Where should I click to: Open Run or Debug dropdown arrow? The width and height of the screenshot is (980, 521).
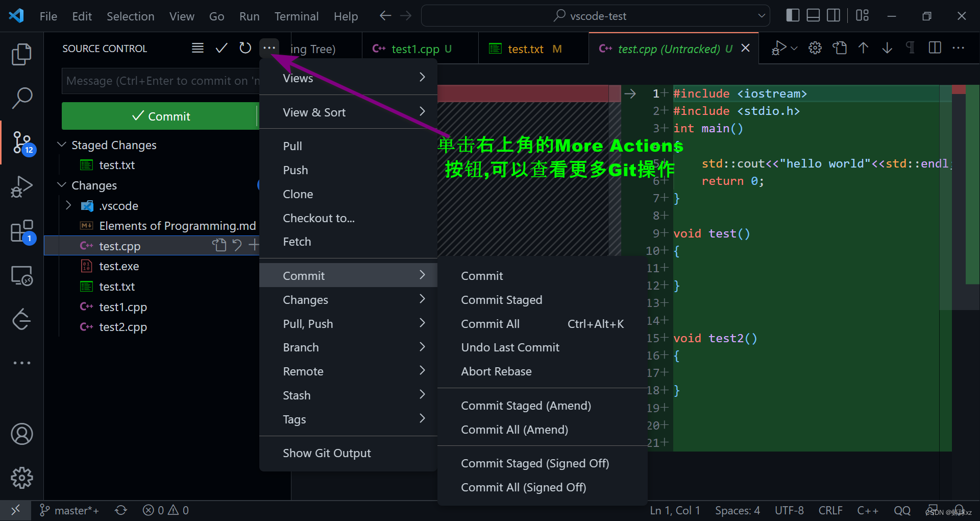point(794,49)
